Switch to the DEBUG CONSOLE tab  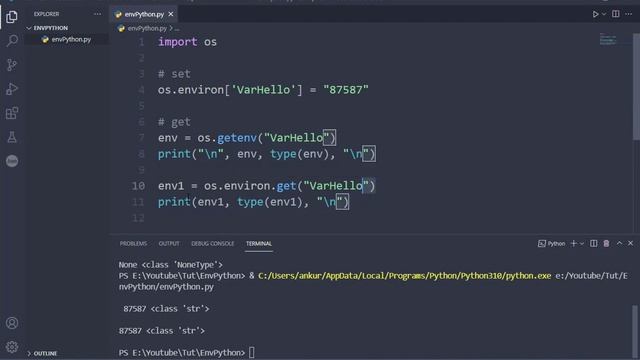point(212,243)
